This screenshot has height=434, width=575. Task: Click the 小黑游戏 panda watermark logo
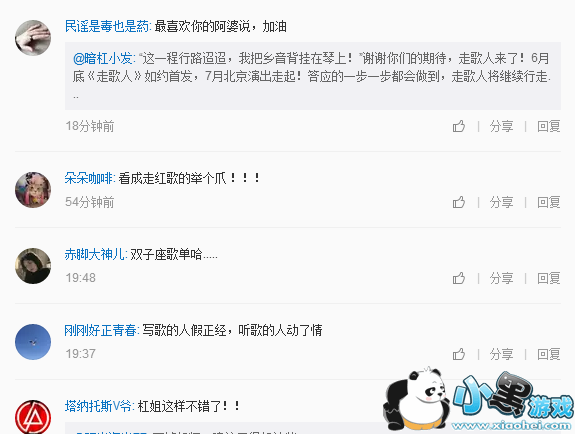click(478, 399)
